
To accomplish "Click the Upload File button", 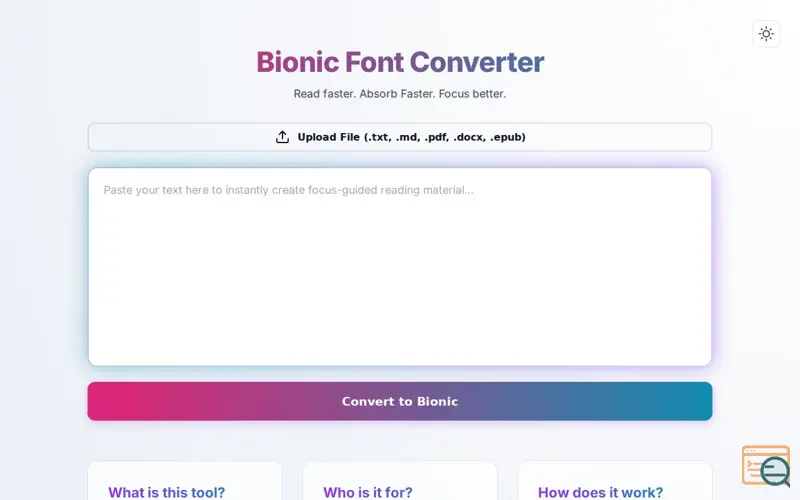I will pyautogui.click(x=399, y=137).
